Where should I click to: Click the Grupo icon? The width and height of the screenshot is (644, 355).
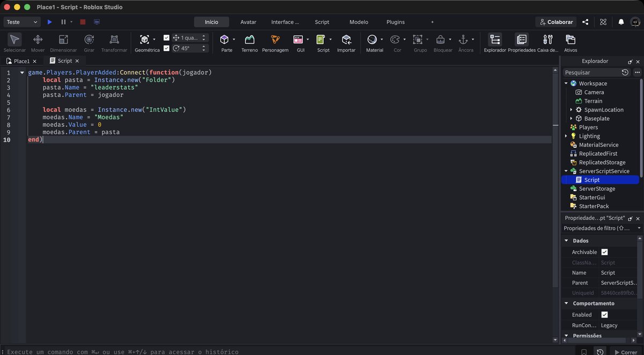pos(418,39)
